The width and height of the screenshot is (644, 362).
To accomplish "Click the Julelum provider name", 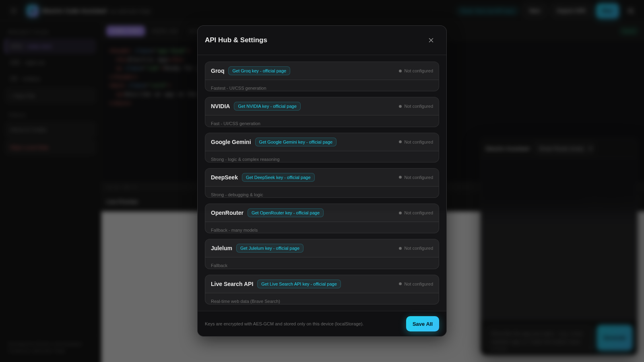I will click(x=221, y=248).
